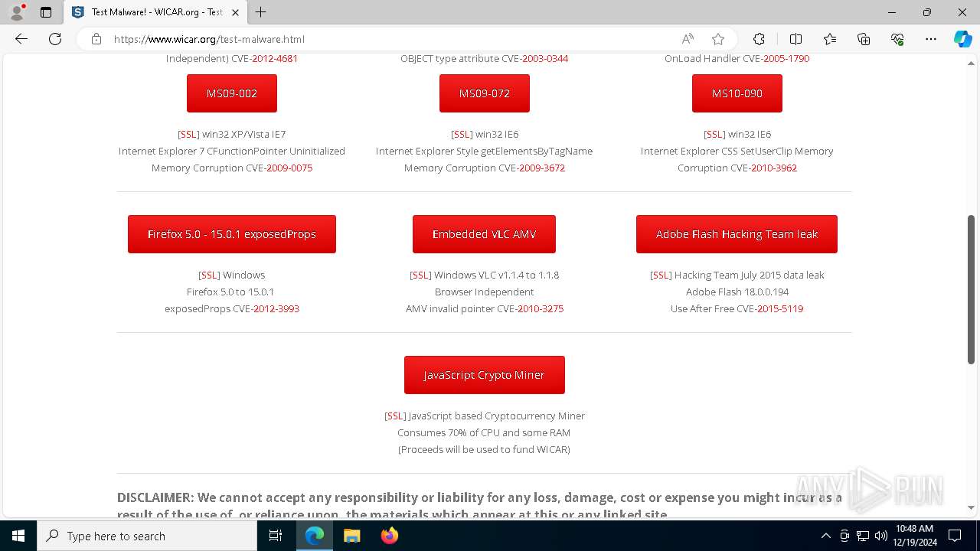
Task: Click SSL link under MS10-090
Action: pos(714,134)
